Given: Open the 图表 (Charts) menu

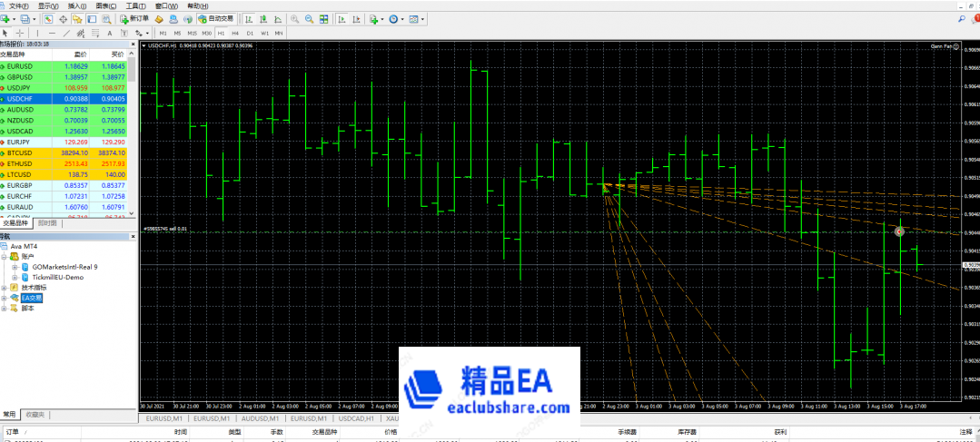Looking at the screenshot, I should [105, 5].
